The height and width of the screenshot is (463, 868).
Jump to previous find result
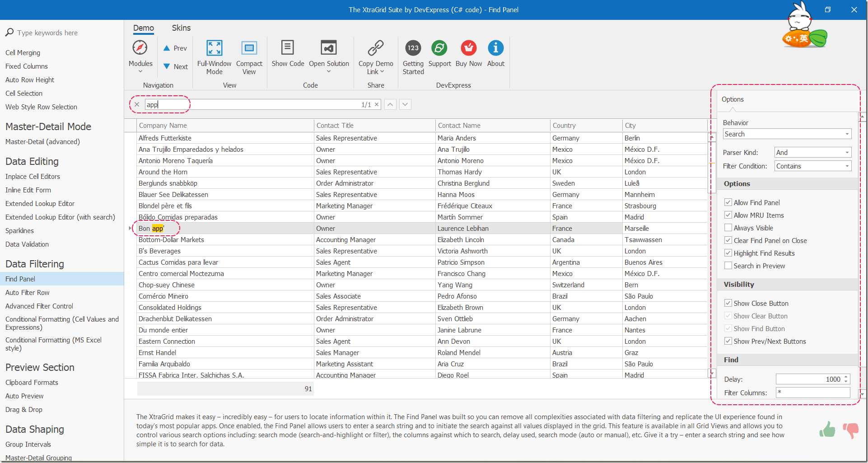[390, 104]
